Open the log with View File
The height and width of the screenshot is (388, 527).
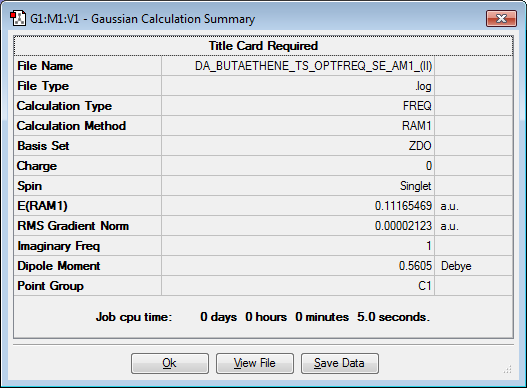point(255,363)
